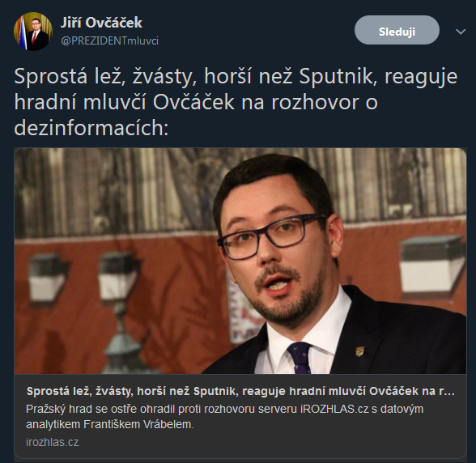Image resolution: width=476 pixels, height=463 pixels.
Task: Click the purple tie in the article photo
Action: coord(300,359)
